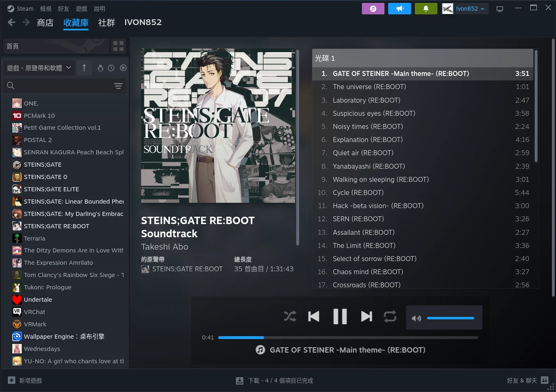
Task: Open the announcements megaphone button
Action: tap(400, 9)
